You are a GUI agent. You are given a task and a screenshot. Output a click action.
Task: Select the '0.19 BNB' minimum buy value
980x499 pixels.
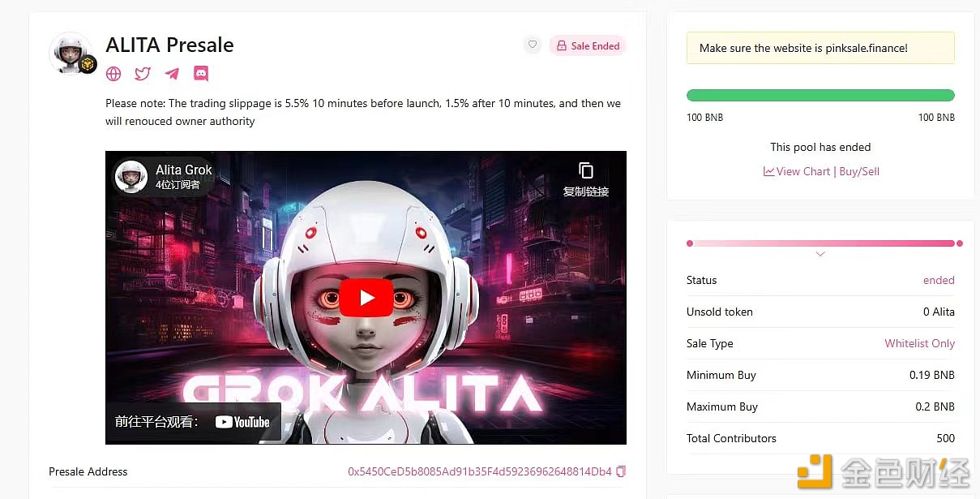[x=932, y=375]
